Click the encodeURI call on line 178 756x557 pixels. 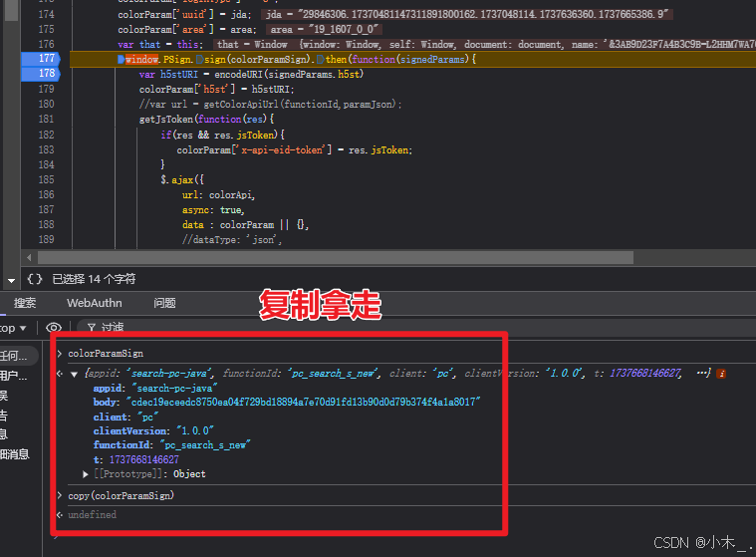click(239, 75)
